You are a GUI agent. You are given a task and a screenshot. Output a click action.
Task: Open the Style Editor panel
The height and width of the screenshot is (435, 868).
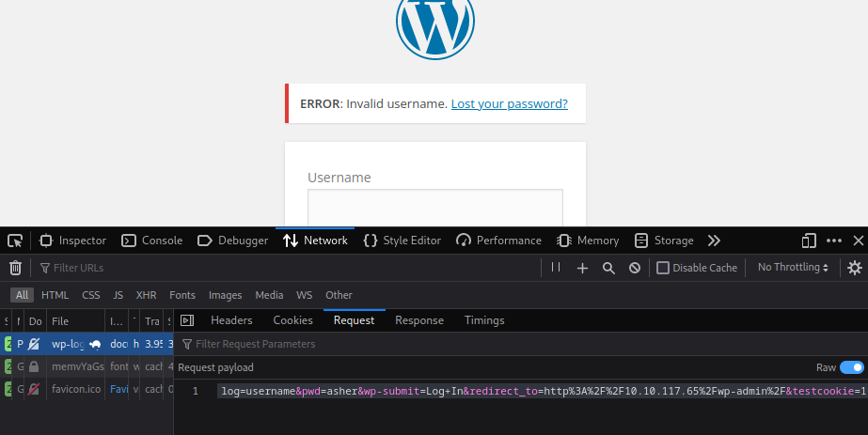[402, 241]
